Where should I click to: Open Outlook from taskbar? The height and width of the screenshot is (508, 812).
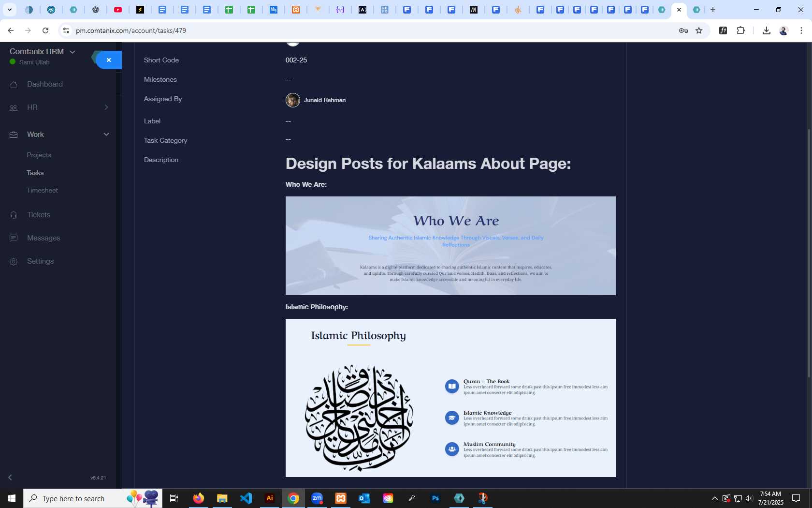[x=364, y=498]
